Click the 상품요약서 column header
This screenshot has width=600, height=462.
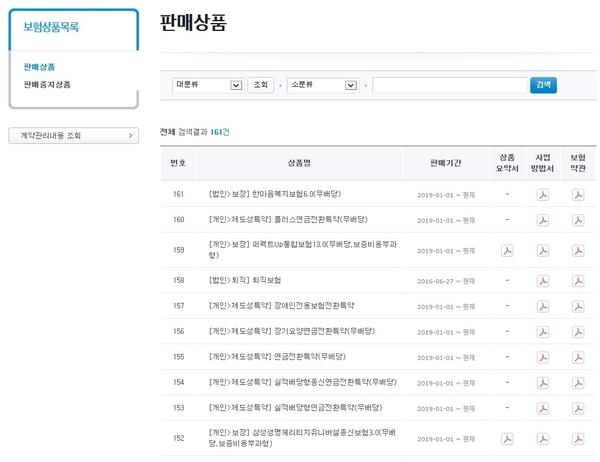point(507,163)
